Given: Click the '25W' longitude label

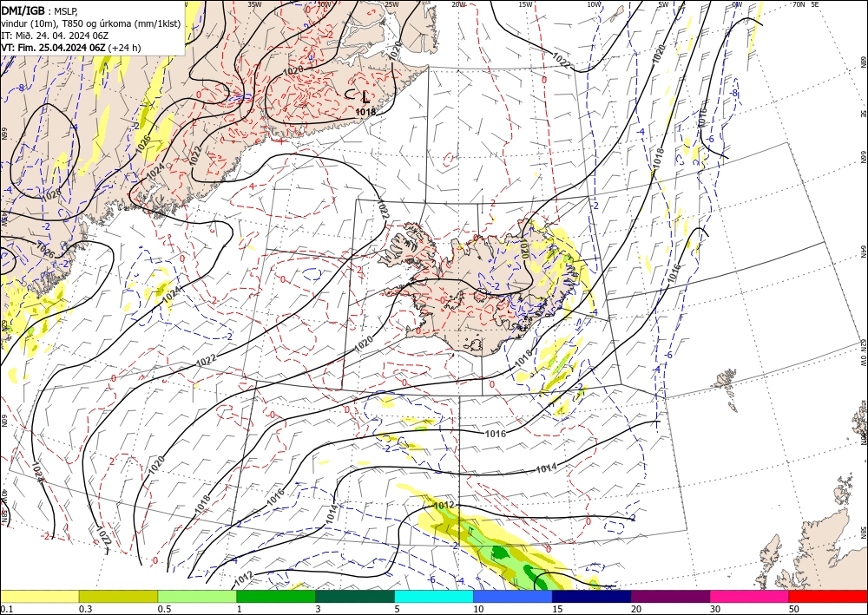Looking at the screenshot, I should click(x=391, y=4).
